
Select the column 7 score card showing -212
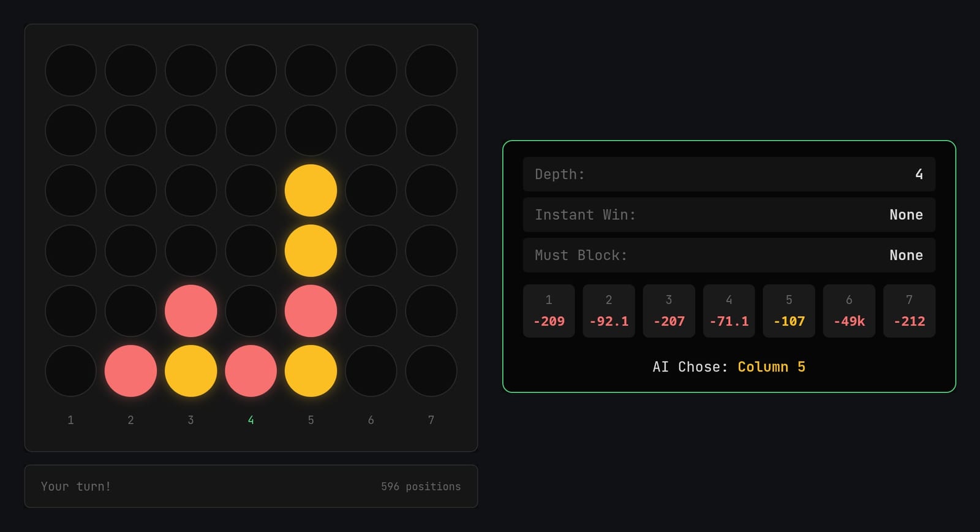909,311
